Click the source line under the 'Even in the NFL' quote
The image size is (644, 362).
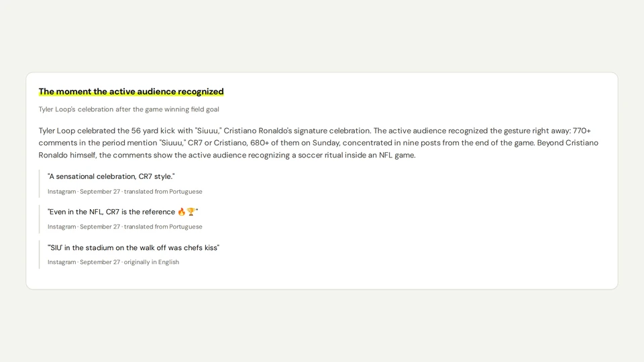coord(125,227)
